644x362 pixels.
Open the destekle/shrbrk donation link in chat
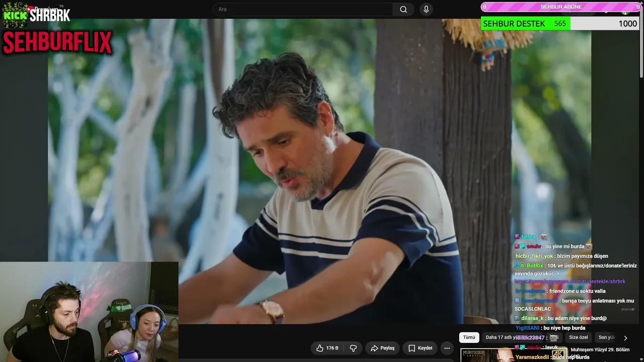570,282
